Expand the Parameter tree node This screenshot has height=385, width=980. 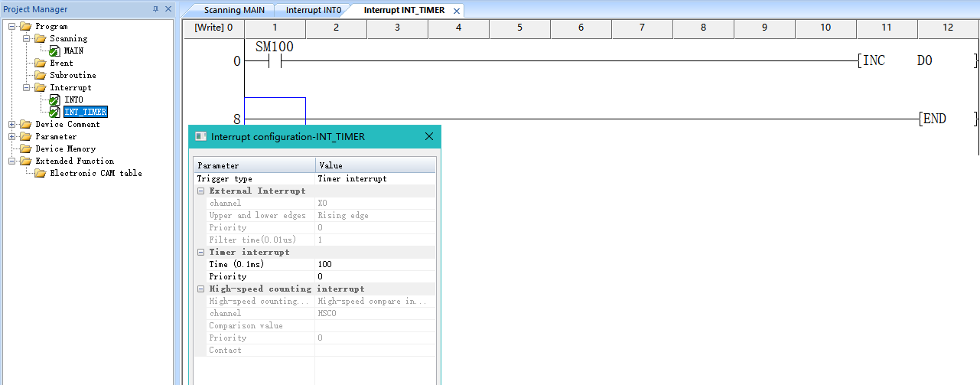tap(12, 136)
